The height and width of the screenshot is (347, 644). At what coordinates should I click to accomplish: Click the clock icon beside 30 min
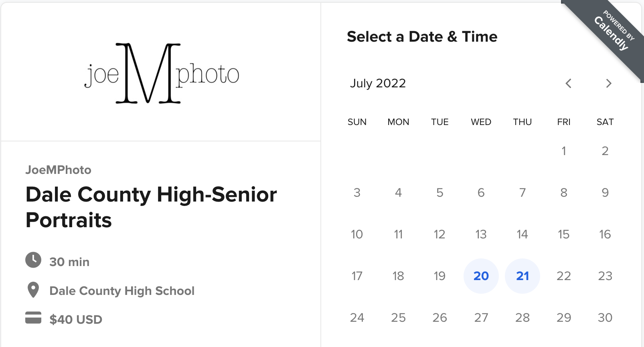pyautogui.click(x=33, y=260)
